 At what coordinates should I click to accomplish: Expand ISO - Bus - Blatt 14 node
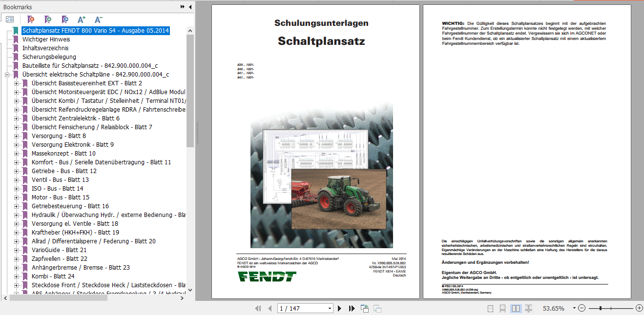[x=16, y=189]
